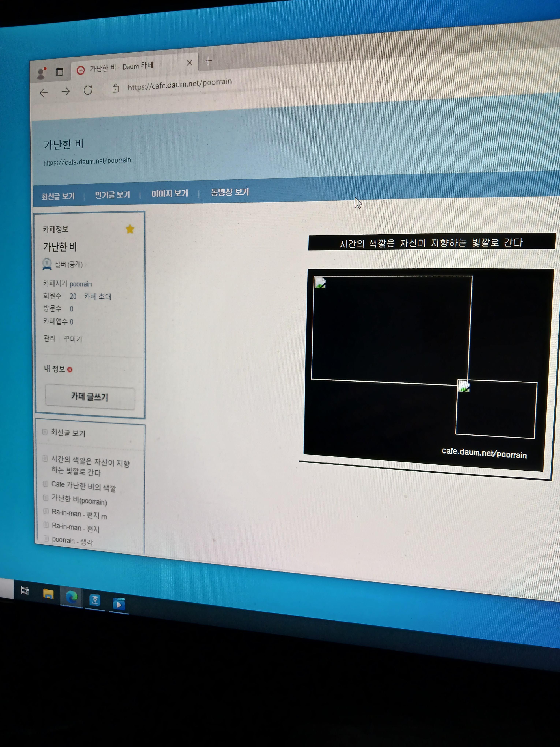The width and height of the screenshot is (560, 747).
Task: Open the media player taskbar icon
Action: coord(118,604)
